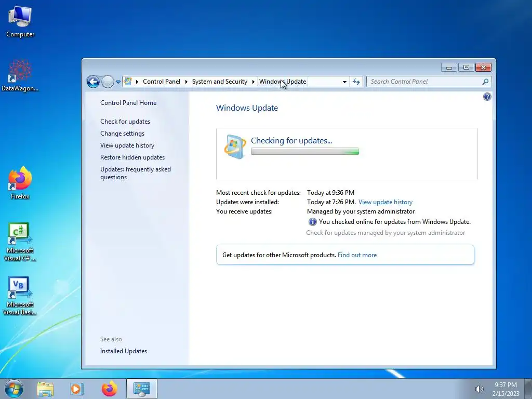
Task: Open Change settings
Action: click(122, 134)
